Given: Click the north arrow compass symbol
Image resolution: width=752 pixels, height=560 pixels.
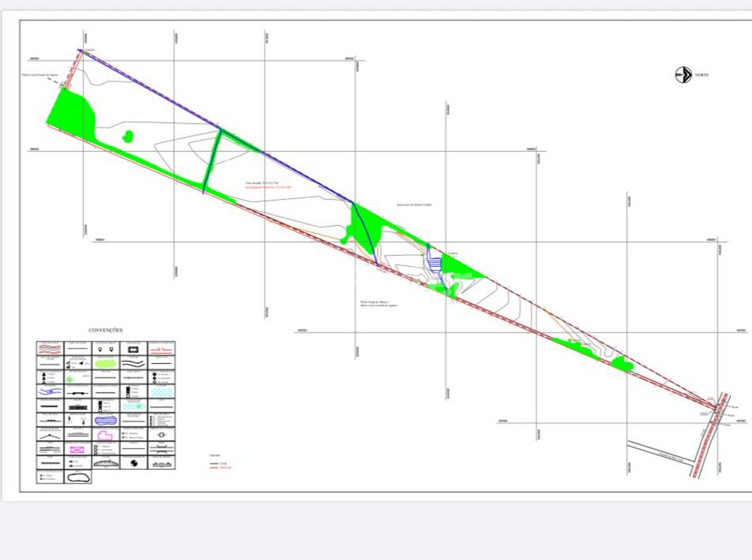Looking at the screenshot, I should tap(683, 74).
